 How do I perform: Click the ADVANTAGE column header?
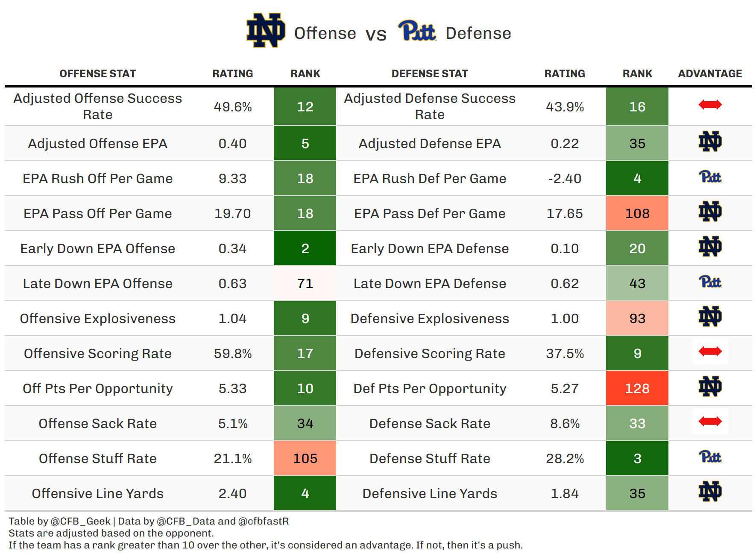click(710, 74)
